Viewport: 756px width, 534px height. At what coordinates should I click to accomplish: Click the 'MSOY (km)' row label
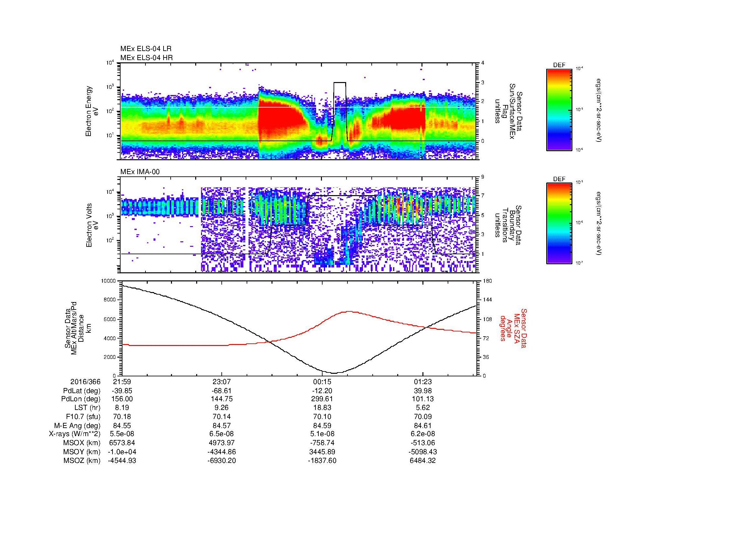pyautogui.click(x=82, y=452)
